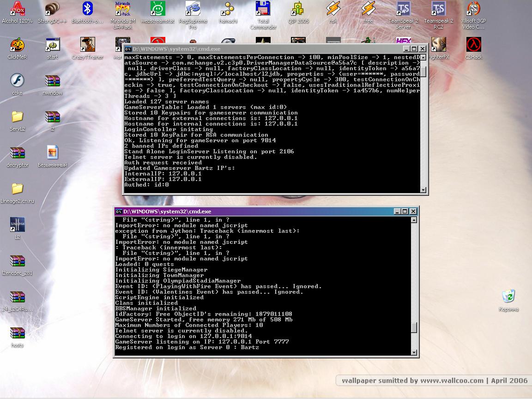The height and width of the screenshot is (399, 532).
Task: Select the RegSupreme Pro shortcut
Action: coord(193,9)
